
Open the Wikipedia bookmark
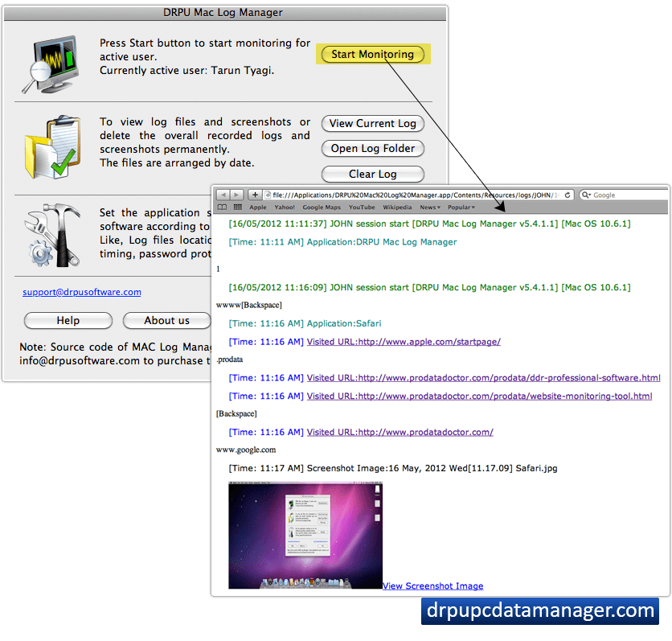click(x=397, y=208)
